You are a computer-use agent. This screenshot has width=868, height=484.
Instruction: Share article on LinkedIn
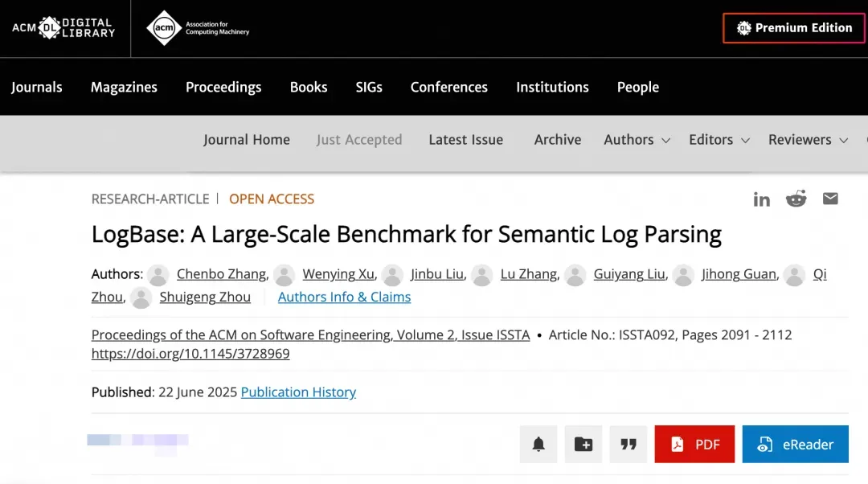click(x=761, y=199)
